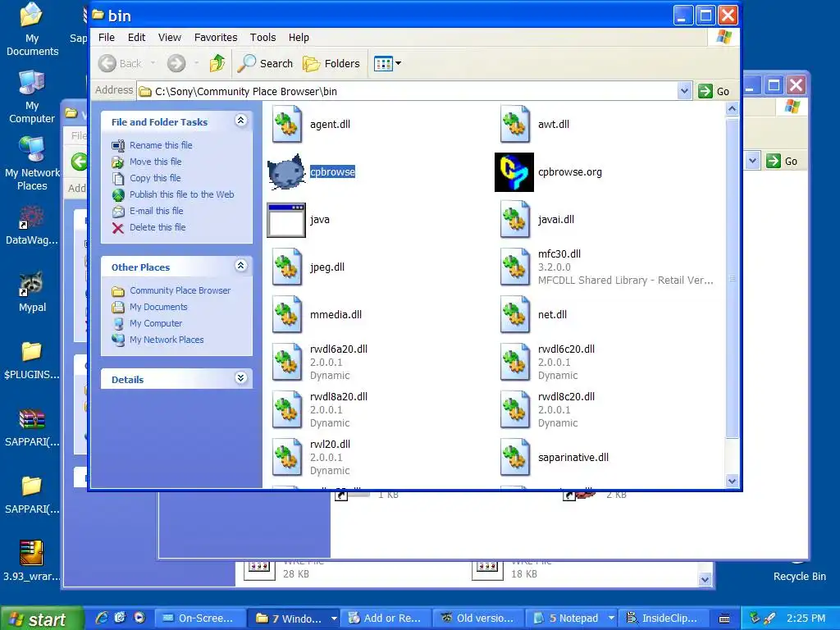840x630 pixels.
Task: Open the Tools menu
Action: tap(262, 38)
